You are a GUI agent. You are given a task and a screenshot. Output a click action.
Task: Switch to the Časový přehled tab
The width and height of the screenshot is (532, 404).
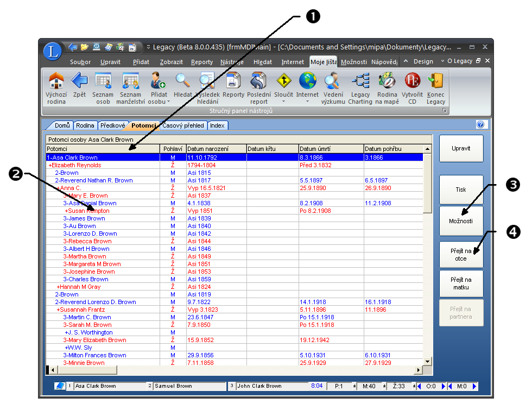183,125
